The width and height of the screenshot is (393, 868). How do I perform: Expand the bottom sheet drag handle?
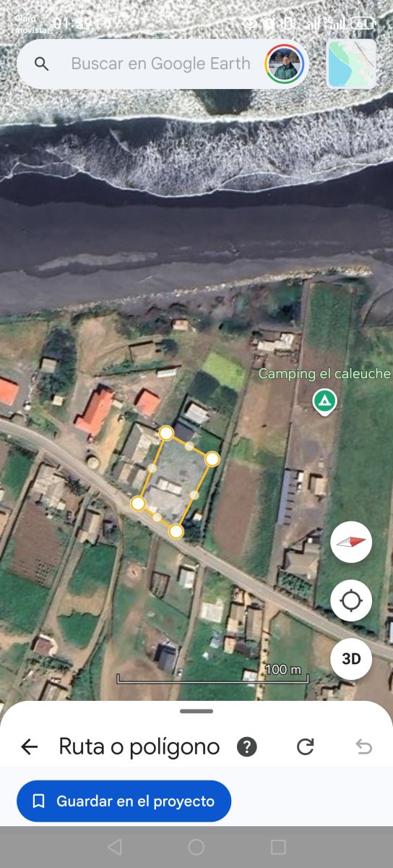pos(196,711)
